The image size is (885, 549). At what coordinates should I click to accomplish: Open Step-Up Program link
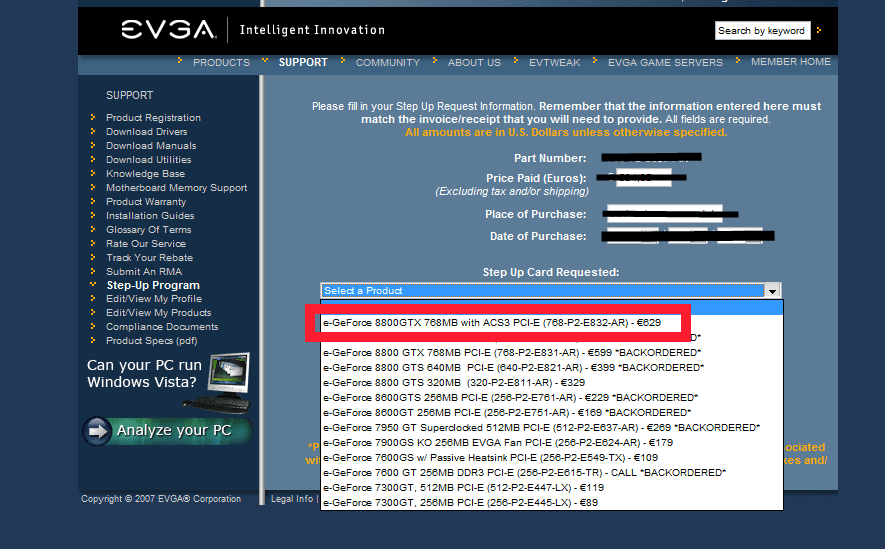[x=153, y=285]
